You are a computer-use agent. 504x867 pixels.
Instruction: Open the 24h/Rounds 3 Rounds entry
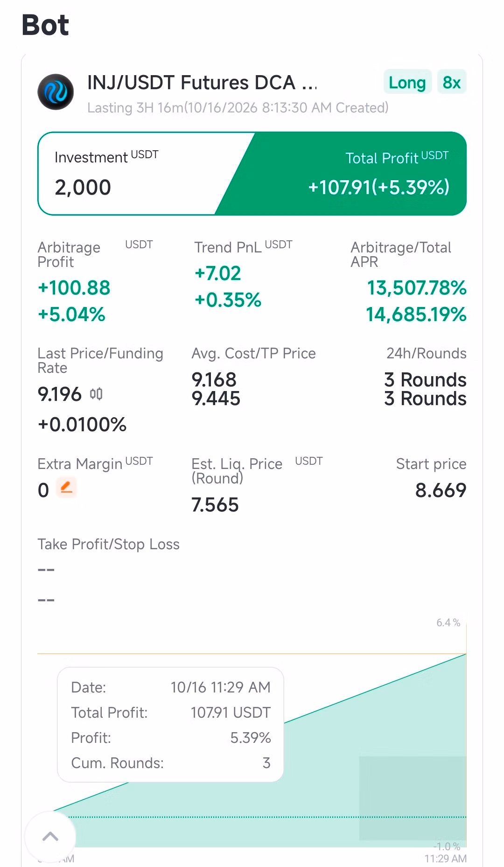pyautogui.click(x=425, y=389)
